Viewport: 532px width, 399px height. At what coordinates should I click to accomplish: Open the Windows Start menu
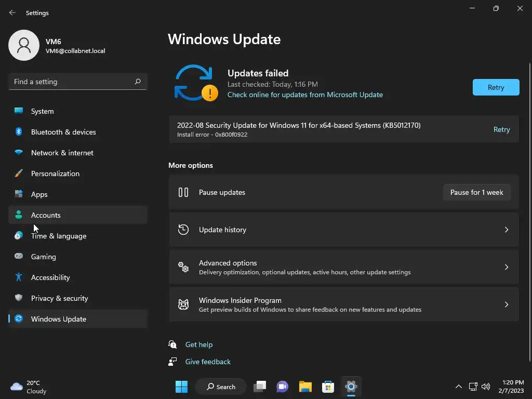(181, 387)
